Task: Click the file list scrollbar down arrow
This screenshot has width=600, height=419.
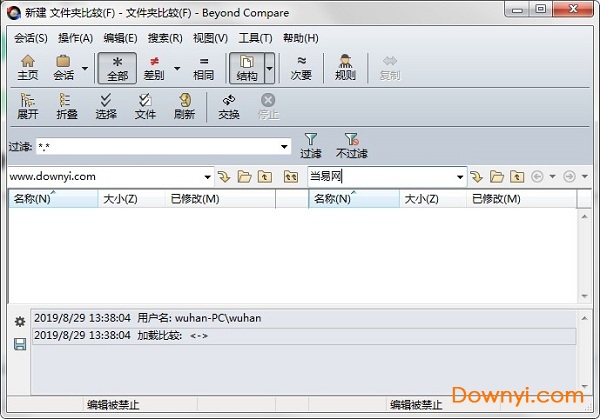Action: coord(584,296)
